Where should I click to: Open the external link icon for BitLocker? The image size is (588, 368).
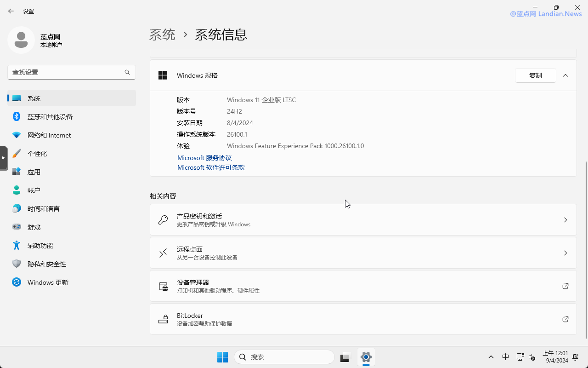coord(565,319)
